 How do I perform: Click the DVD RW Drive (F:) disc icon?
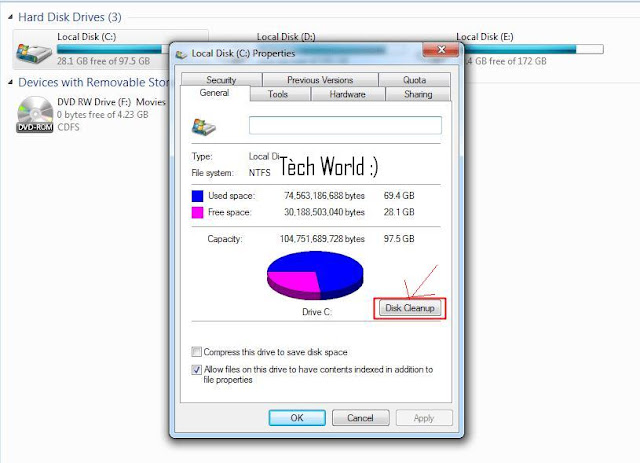pyautogui.click(x=35, y=114)
